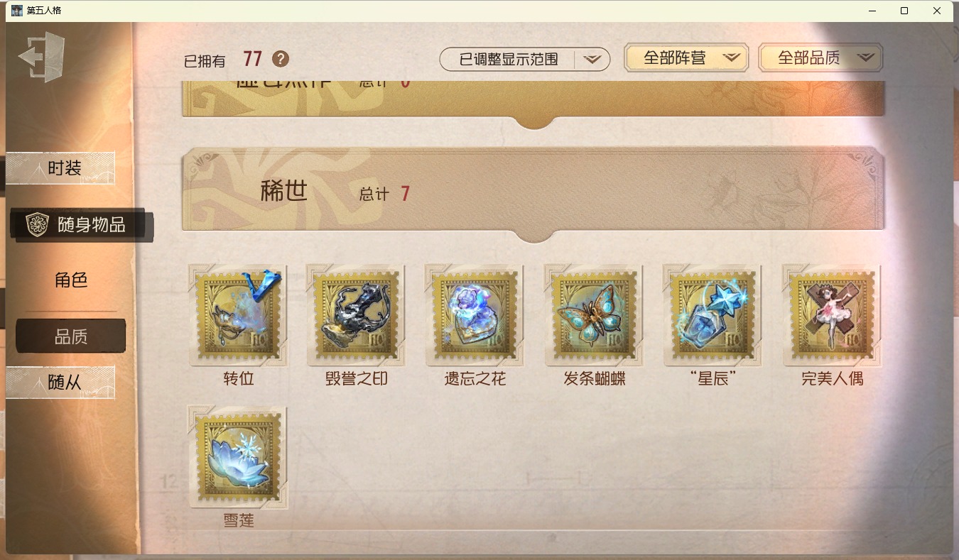Open the 全部品质 quality filter

coord(820,58)
